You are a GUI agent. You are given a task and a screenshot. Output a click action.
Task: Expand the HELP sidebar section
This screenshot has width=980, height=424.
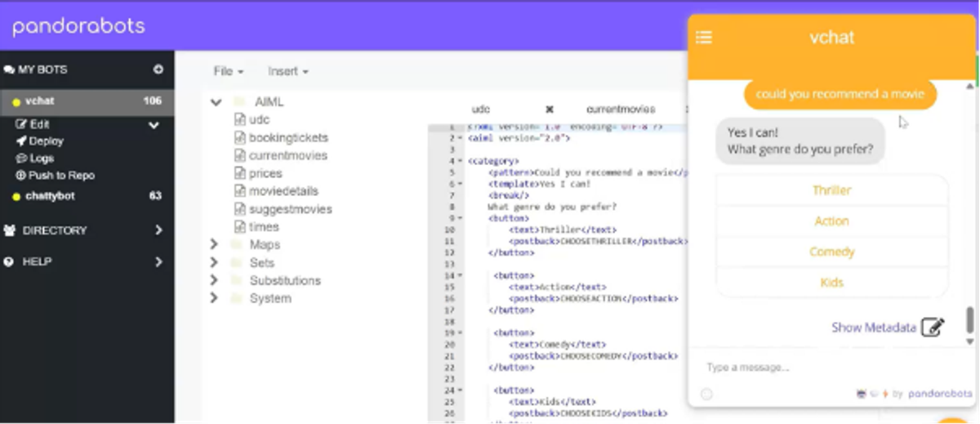[158, 262]
